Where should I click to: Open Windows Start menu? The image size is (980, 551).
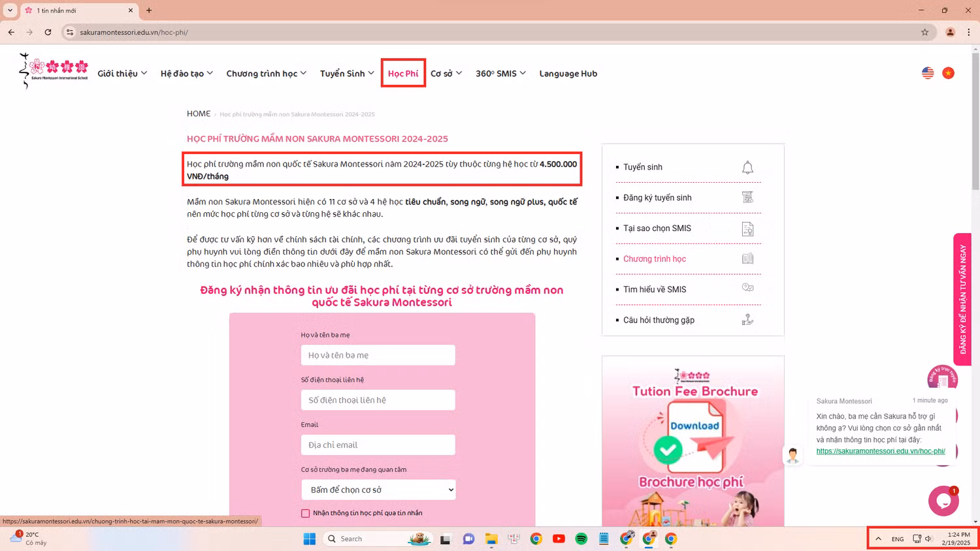coord(310,539)
